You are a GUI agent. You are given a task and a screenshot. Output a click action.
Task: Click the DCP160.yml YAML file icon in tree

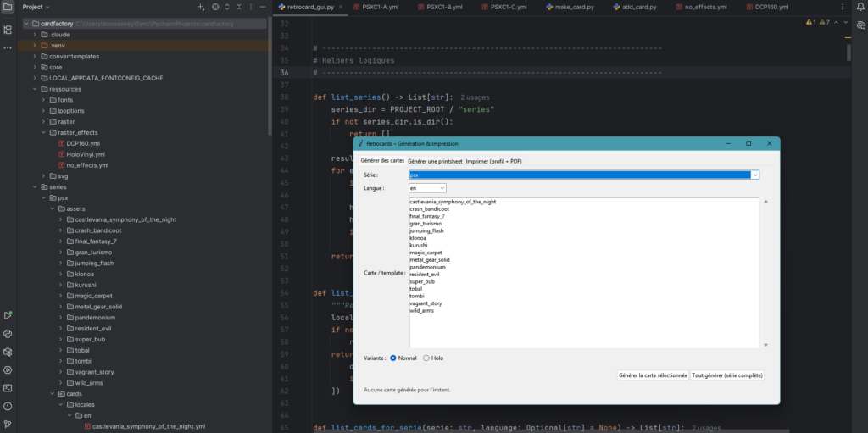[61, 143]
